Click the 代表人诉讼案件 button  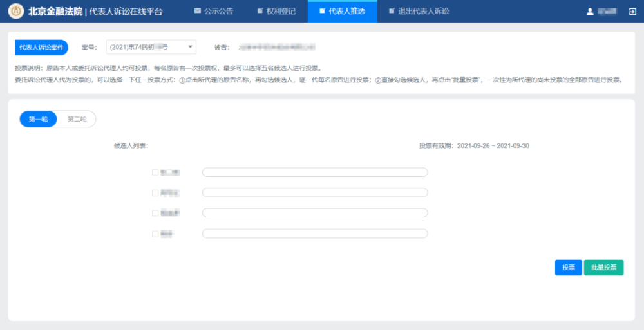pyautogui.click(x=41, y=47)
